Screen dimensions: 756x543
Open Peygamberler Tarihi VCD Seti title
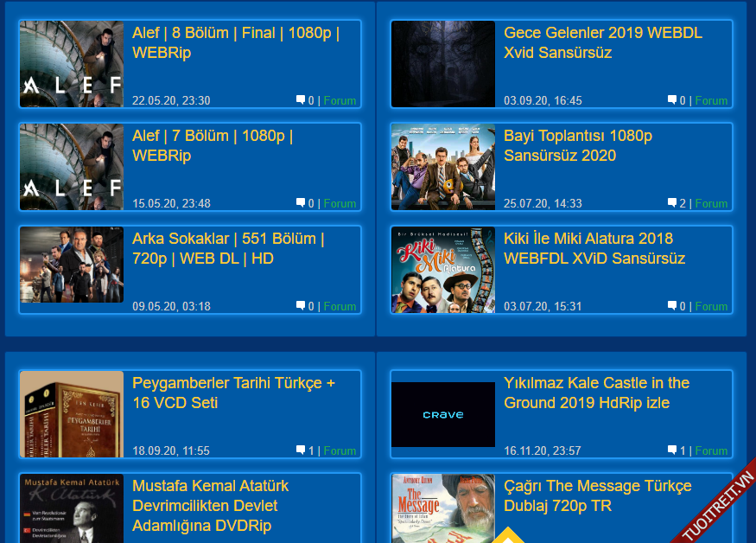pyautogui.click(x=233, y=393)
